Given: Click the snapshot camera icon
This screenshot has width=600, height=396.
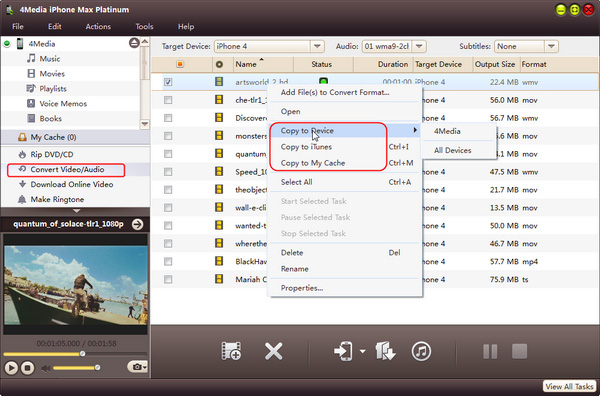Looking at the screenshot, I should [x=137, y=367].
